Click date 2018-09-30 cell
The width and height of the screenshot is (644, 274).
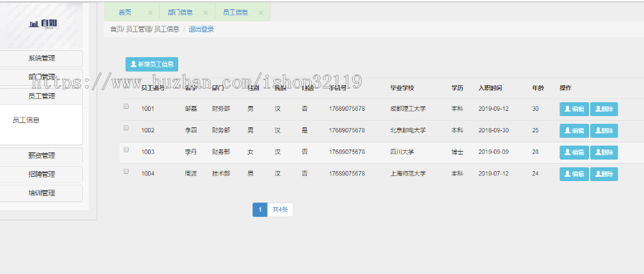coord(493,130)
